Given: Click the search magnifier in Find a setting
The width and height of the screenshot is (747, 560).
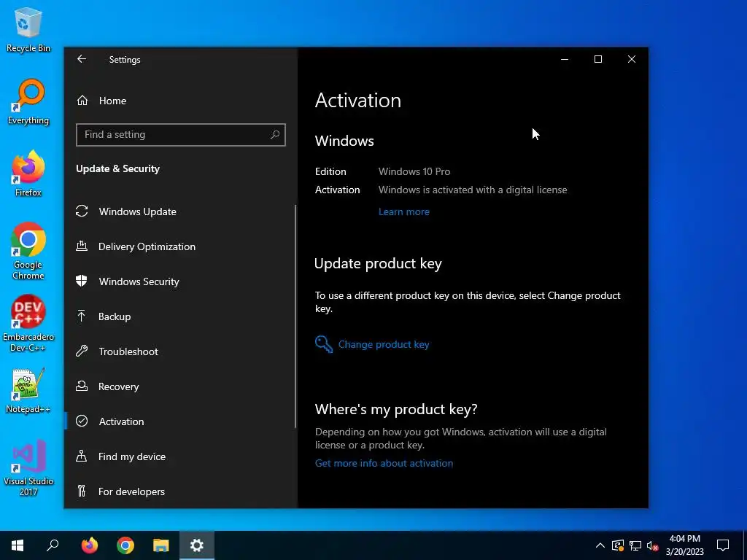Looking at the screenshot, I should (x=275, y=135).
